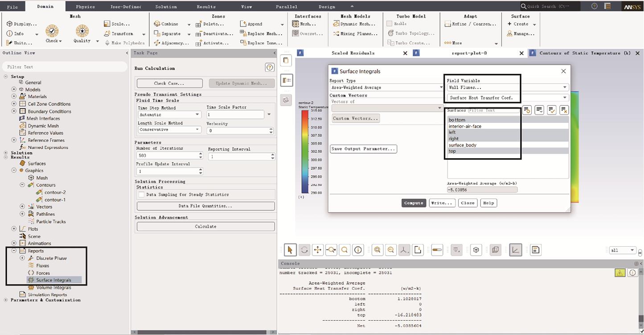Click the fit-to-window zoom icon
Viewport: 644px width, 335px height.
(x=377, y=250)
